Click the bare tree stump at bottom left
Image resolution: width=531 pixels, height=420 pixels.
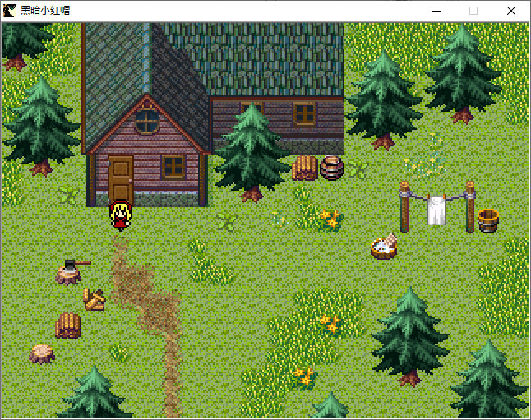point(42,353)
